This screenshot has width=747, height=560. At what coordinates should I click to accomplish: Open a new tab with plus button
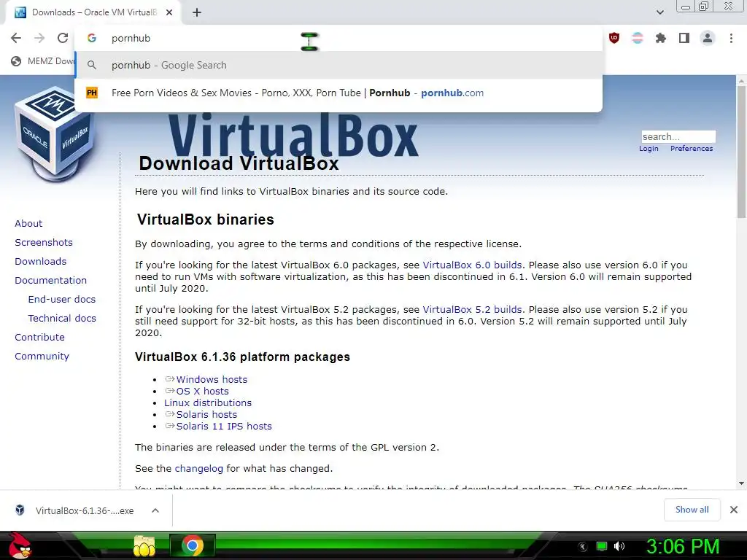tap(197, 12)
